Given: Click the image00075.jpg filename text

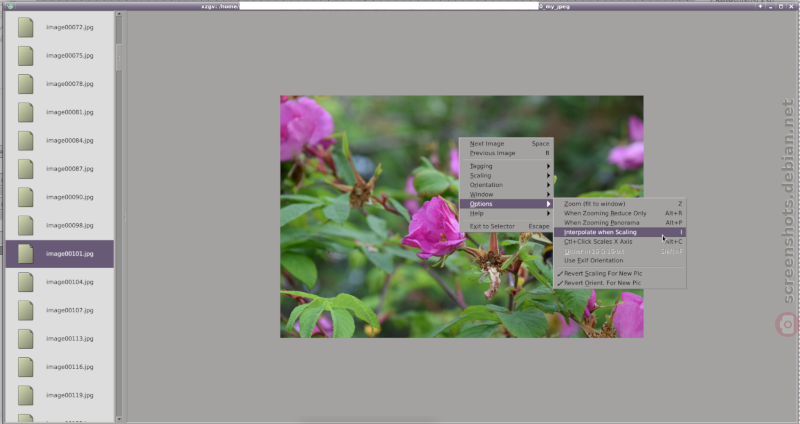Looking at the screenshot, I should click(70, 56).
